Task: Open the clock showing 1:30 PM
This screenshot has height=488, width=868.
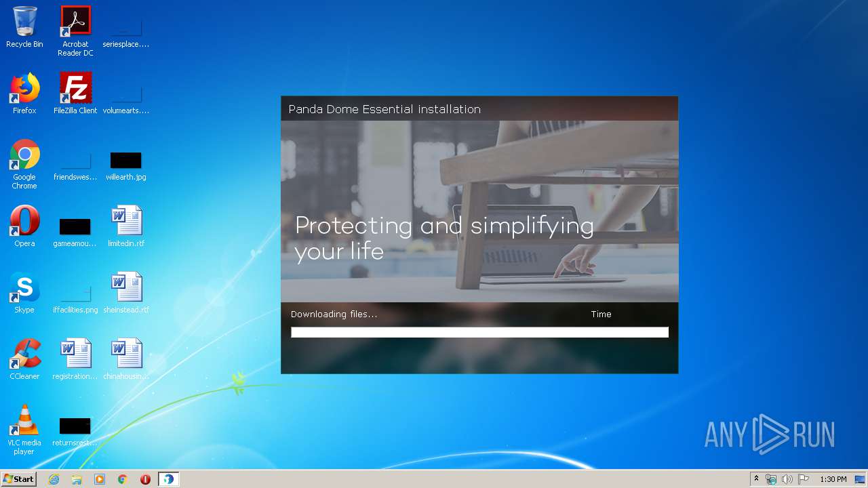Action: coord(833,479)
